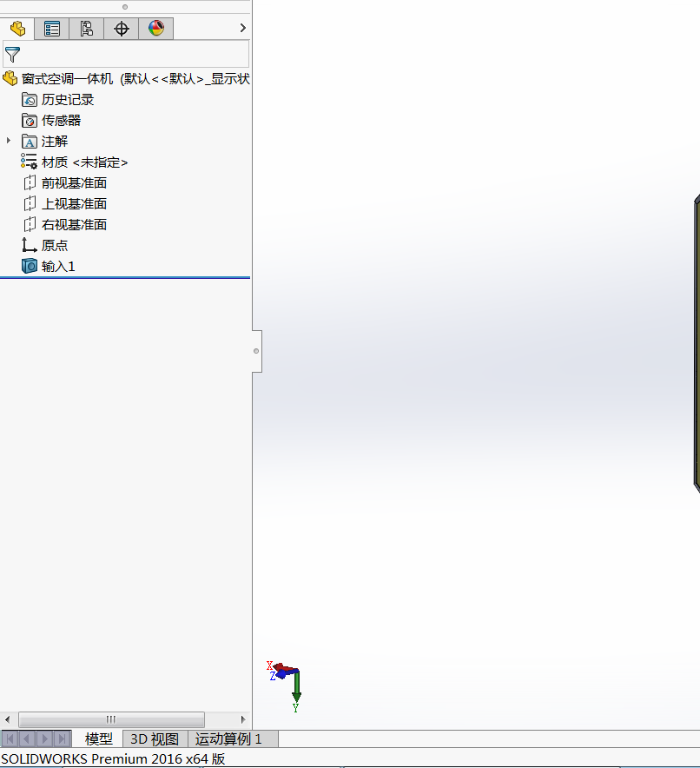700x768 pixels.
Task: Switch to the PropertyManager tab
Action: pyautogui.click(x=52, y=29)
